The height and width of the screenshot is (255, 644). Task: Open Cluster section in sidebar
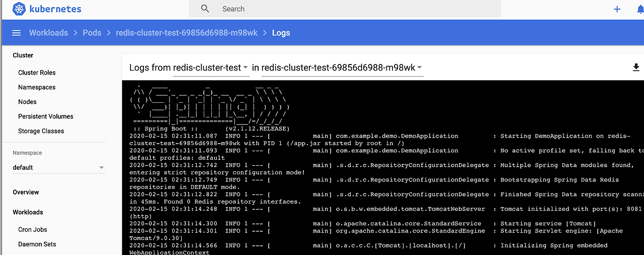click(23, 55)
